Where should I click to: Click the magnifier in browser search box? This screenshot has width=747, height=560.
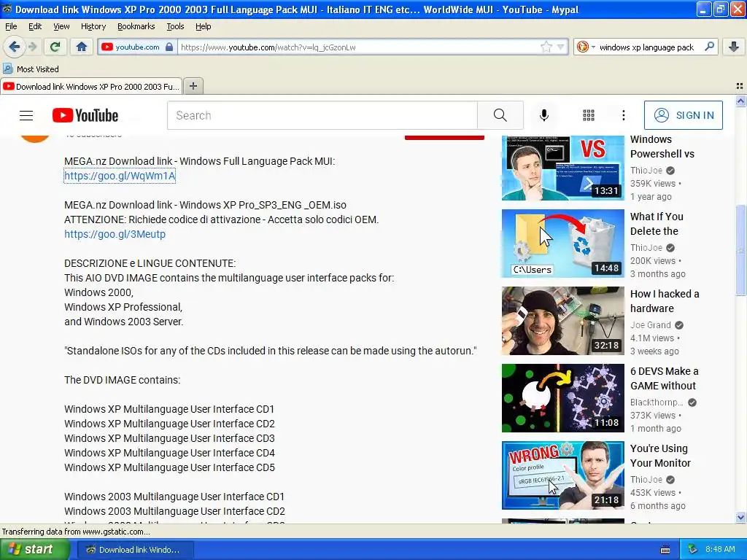(709, 47)
